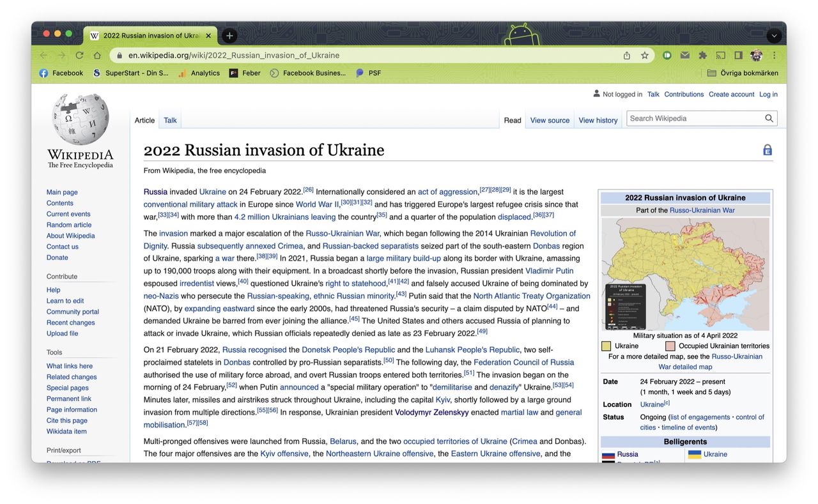This screenshot has width=818, height=504.
Task: Open Gmail via the mail icon
Action: (684, 55)
